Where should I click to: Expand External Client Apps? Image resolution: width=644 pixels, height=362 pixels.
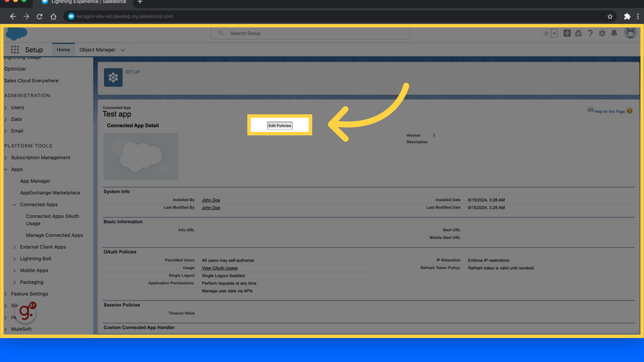pyautogui.click(x=14, y=247)
